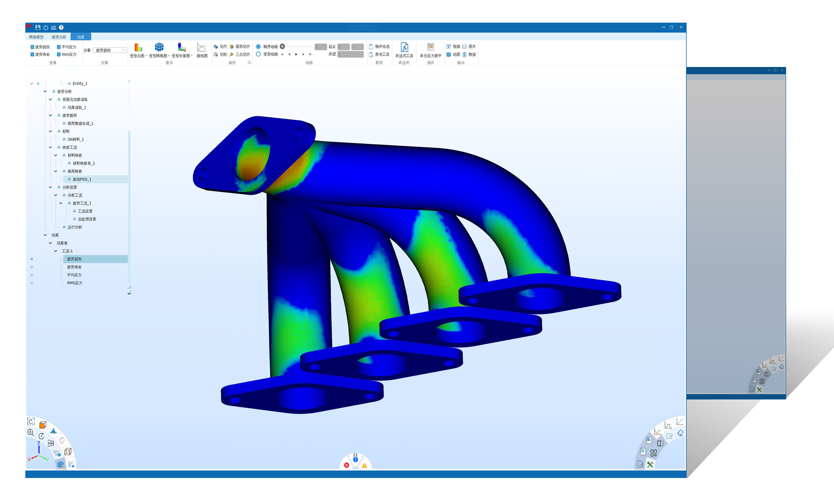Select the 顺序动画 radio button

pos(258,47)
